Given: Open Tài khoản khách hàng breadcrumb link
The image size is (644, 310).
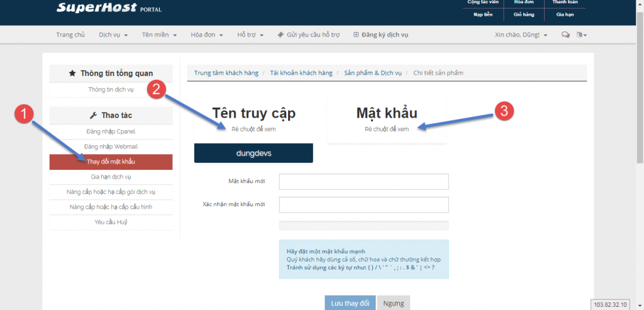Looking at the screenshot, I should coord(301,73).
